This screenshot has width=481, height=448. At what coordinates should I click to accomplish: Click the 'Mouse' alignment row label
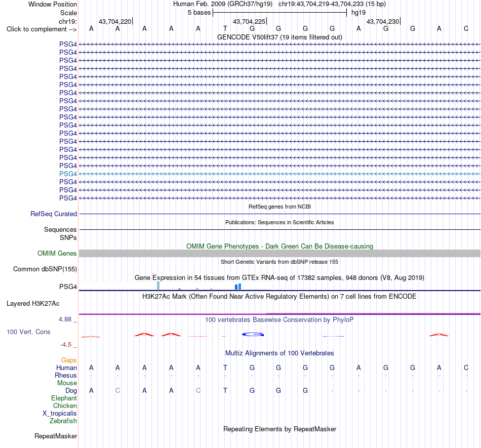67,383
